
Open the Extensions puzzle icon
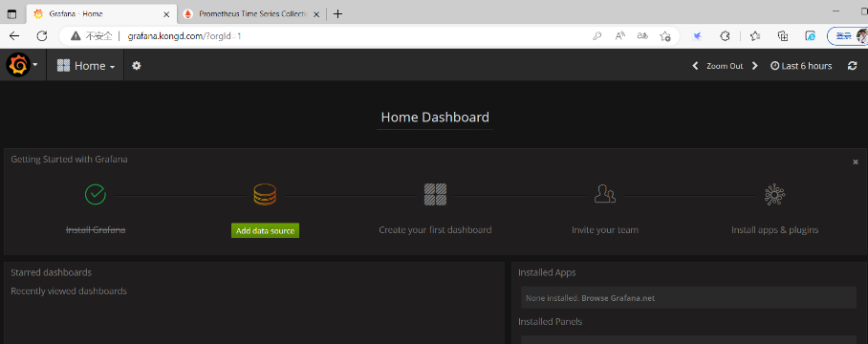click(725, 36)
